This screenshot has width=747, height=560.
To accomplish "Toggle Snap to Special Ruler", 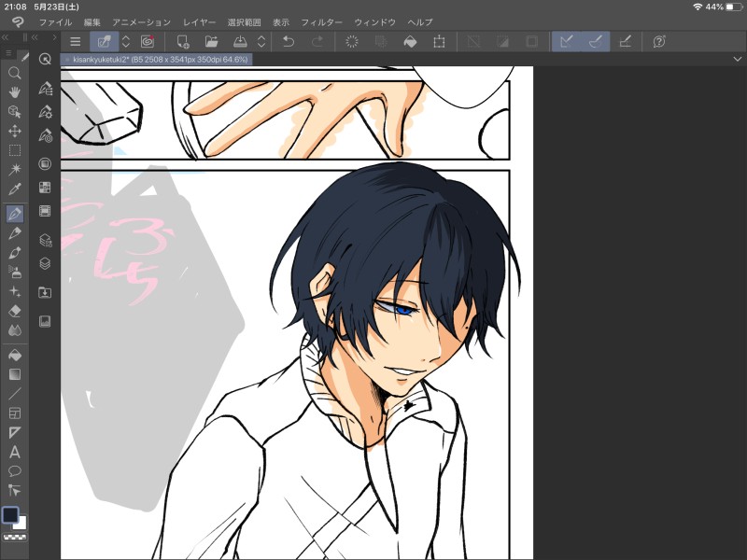I will pyautogui.click(x=596, y=42).
